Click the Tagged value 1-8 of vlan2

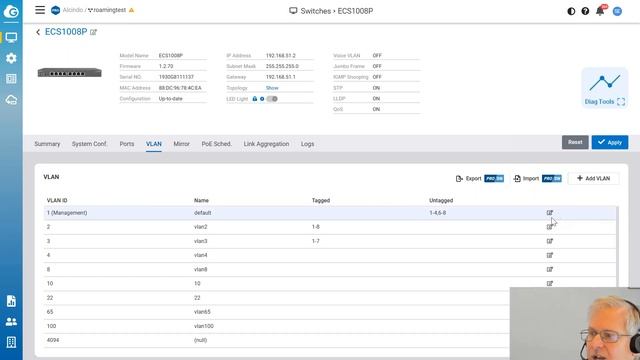click(x=316, y=227)
